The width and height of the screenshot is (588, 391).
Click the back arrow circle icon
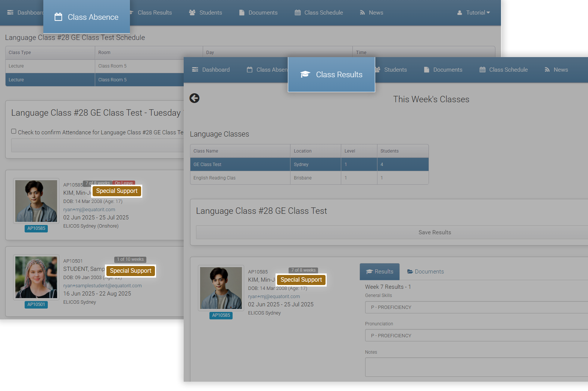194,98
